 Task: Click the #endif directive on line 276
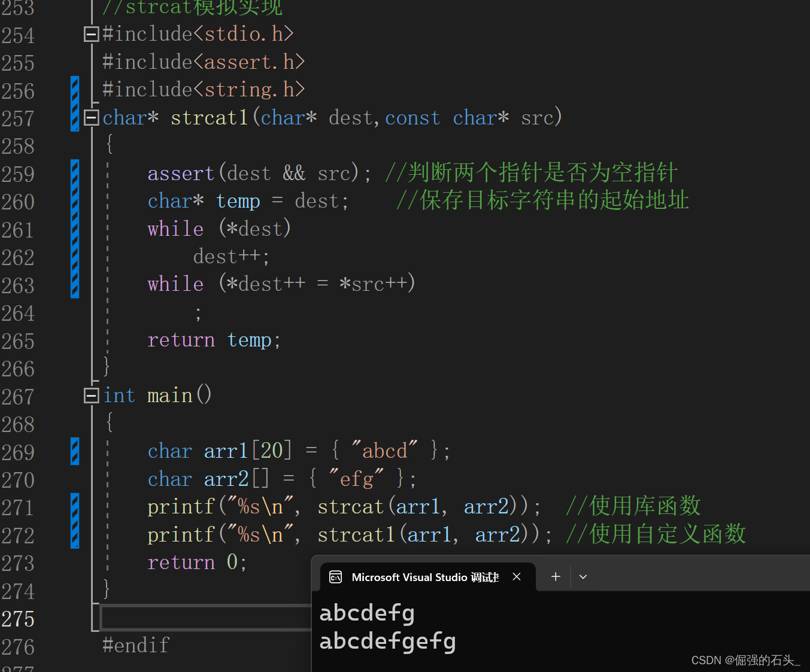click(136, 645)
